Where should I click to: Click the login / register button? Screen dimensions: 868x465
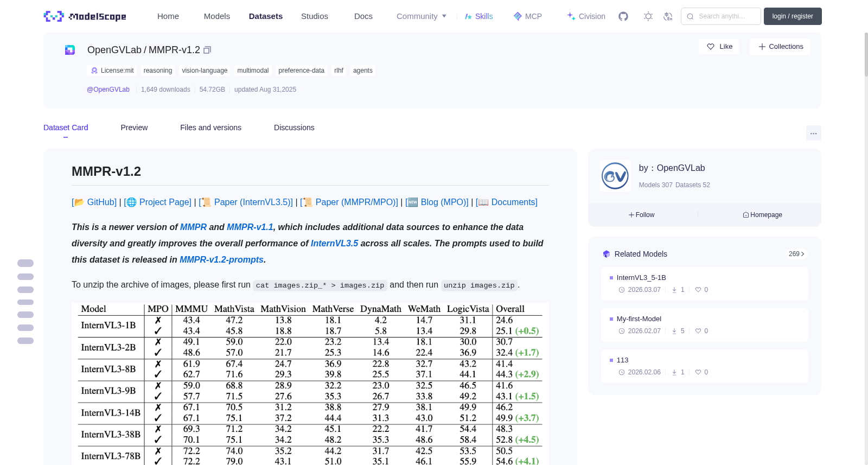(793, 16)
